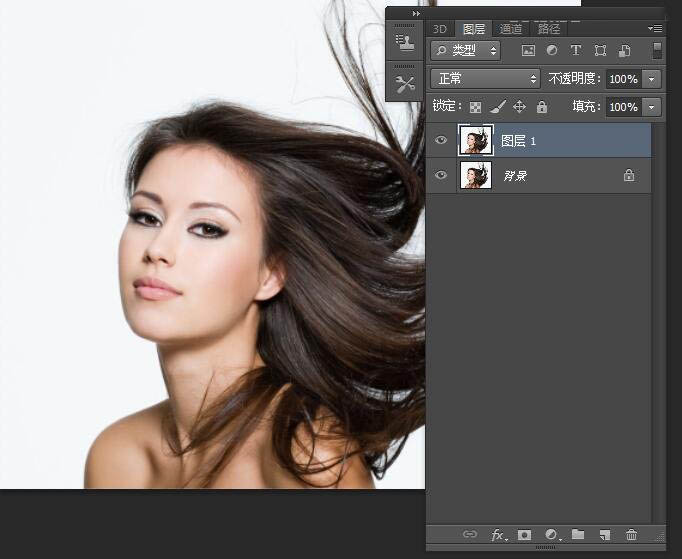Click the link layers chain icon

pos(470,535)
